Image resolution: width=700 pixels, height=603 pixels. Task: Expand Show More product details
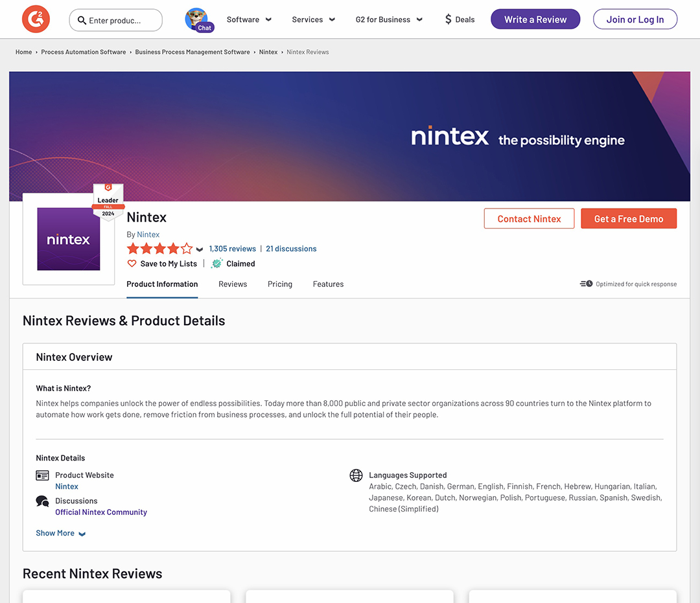tap(61, 533)
